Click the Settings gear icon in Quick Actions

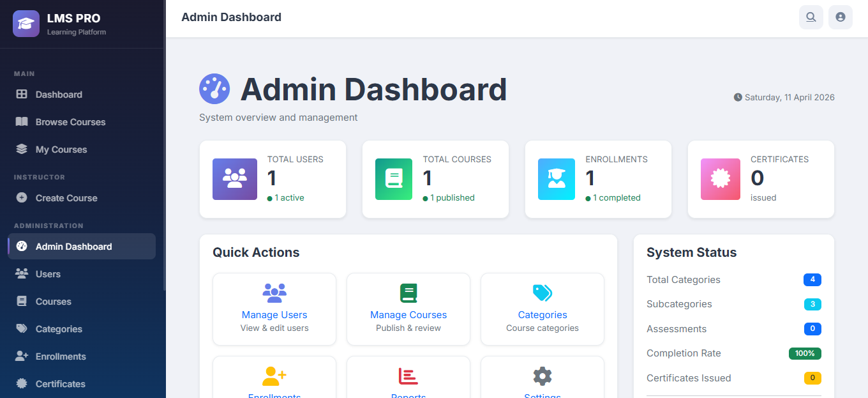pyautogui.click(x=542, y=376)
